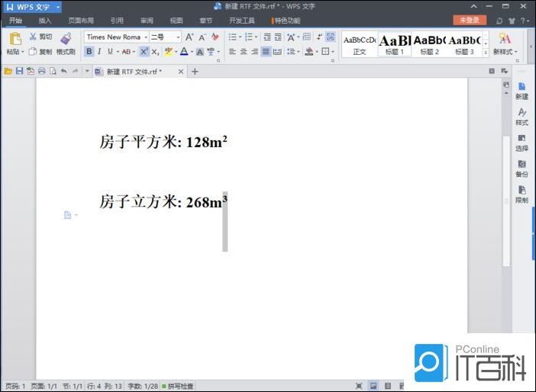Click the save disk icon

20,71
